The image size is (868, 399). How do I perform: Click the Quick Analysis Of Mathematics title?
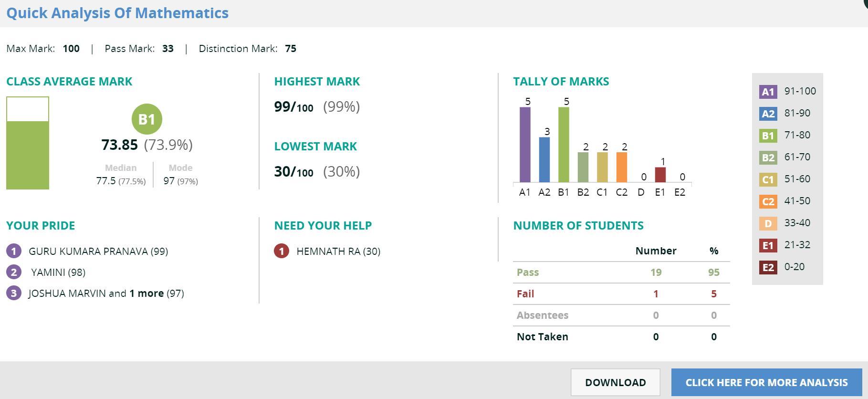[x=117, y=13]
